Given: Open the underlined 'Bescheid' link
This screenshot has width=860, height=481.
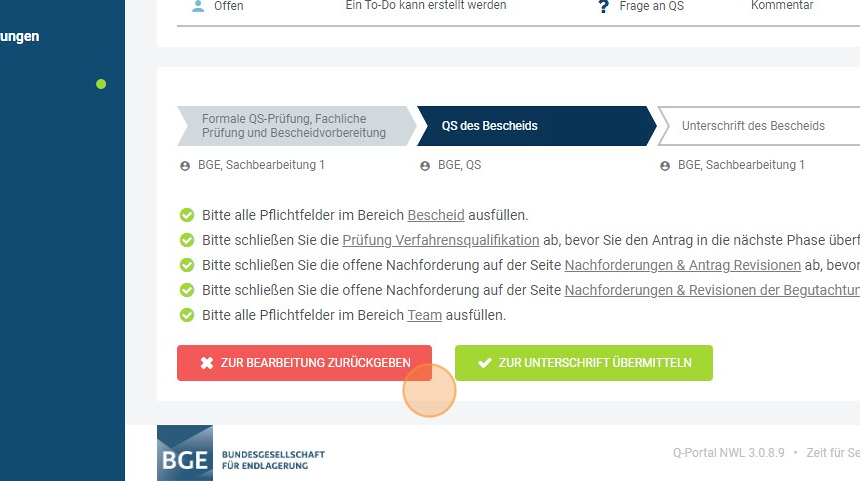Looking at the screenshot, I should pyautogui.click(x=436, y=215).
